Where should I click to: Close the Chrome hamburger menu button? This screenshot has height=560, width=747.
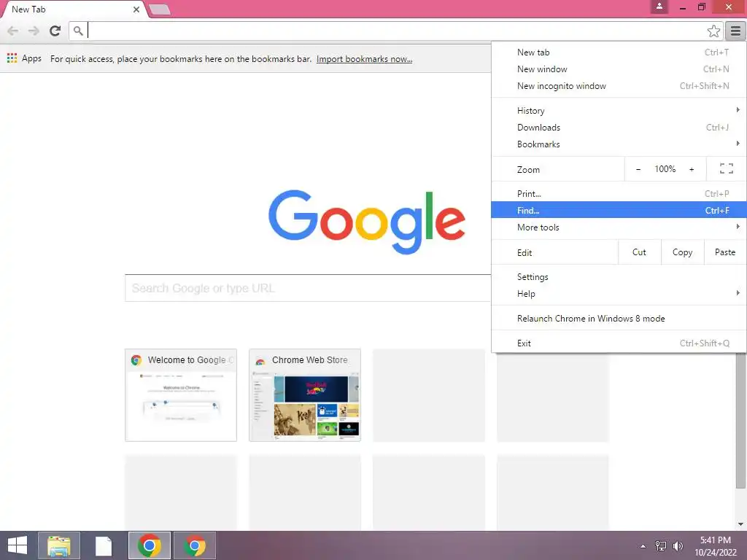(x=735, y=31)
